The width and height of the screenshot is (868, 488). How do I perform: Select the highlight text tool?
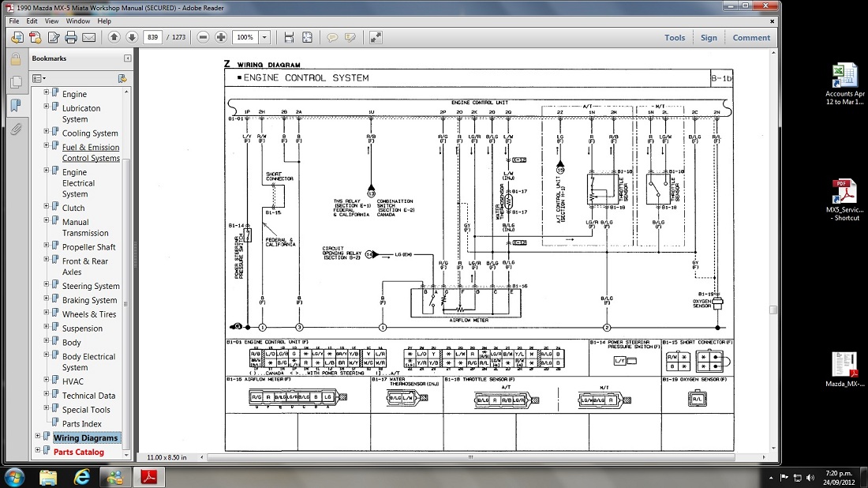350,37
